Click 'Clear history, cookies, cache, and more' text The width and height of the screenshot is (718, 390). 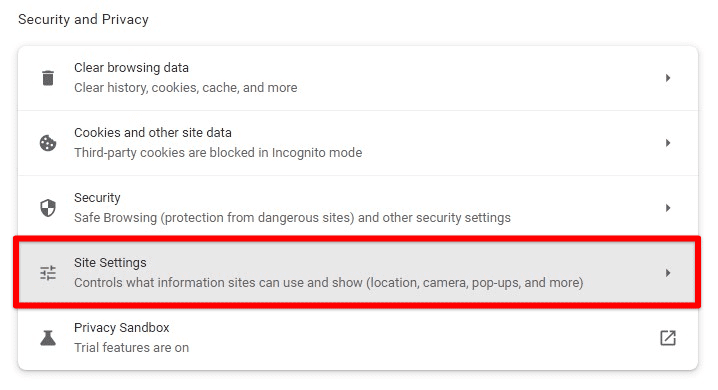click(186, 87)
